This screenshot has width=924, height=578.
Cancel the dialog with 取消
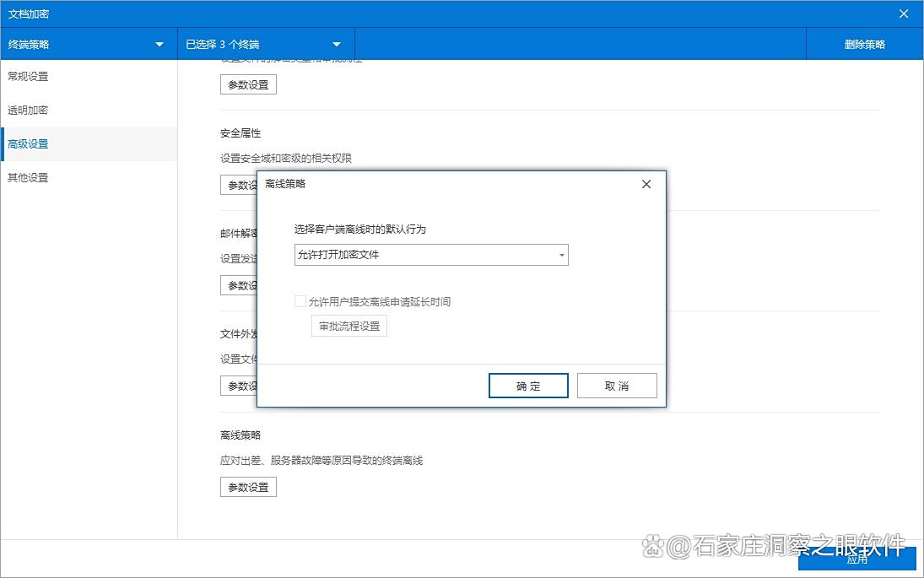coord(617,386)
